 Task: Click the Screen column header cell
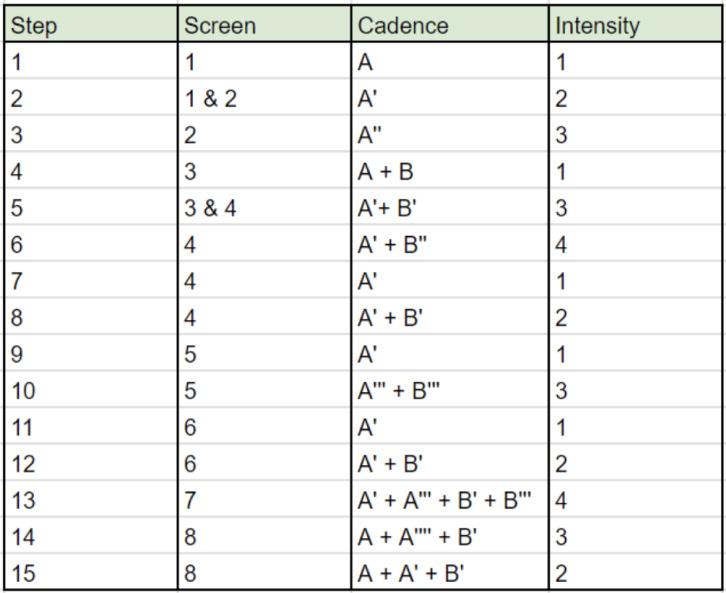[x=265, y=25]
